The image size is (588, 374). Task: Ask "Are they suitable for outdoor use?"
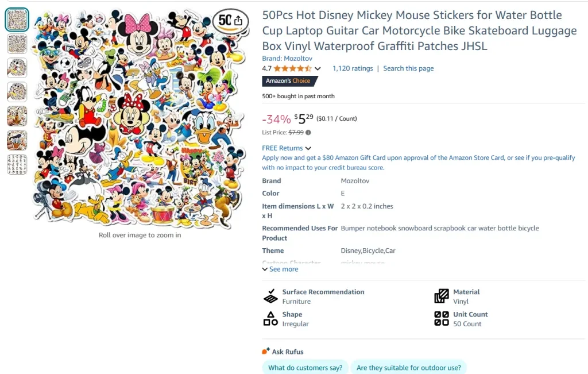pos(408,368)
